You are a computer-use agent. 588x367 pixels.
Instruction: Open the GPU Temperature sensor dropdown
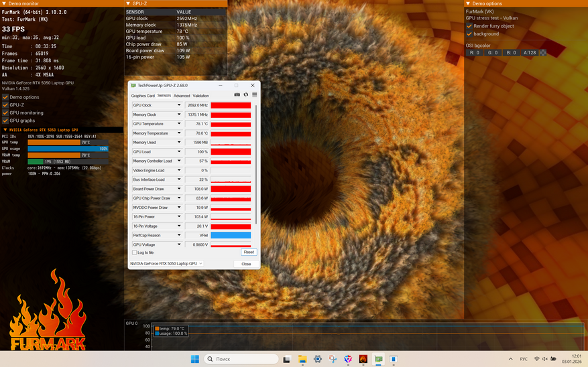coord(179,124)
